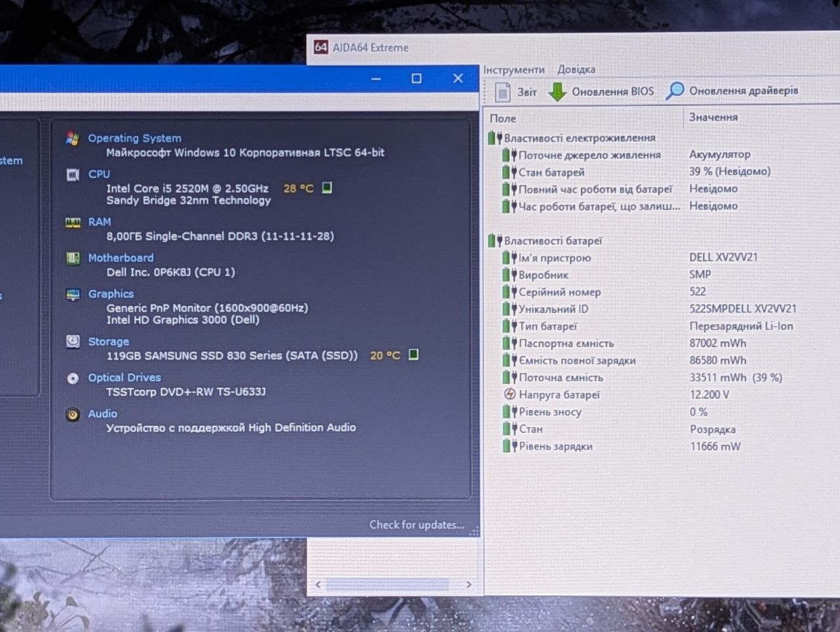Image resolution: width=840 pixels, height=632 pixels.
Task: Select the Паспортна ємність row label
Action: coord(566,343)
